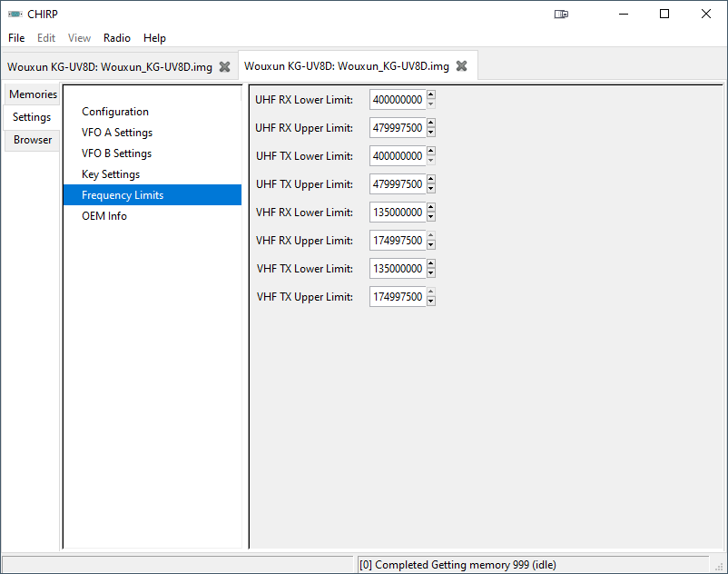The image size is (728, 574).
Task: Minimize the CHIRP window
Action: [624, 14]
